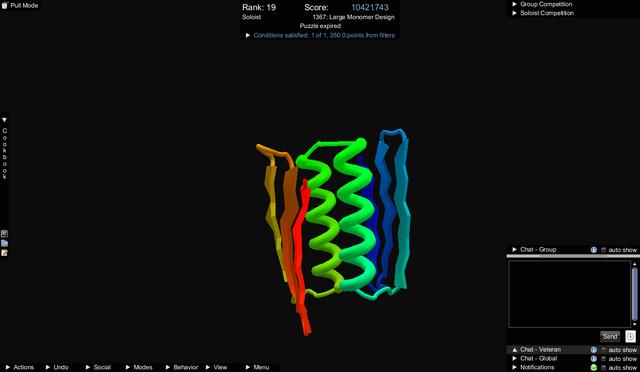This screenshot has width=640, height=372.
Task: Click the green Notifications status icon
Action: tap(593, 368)
